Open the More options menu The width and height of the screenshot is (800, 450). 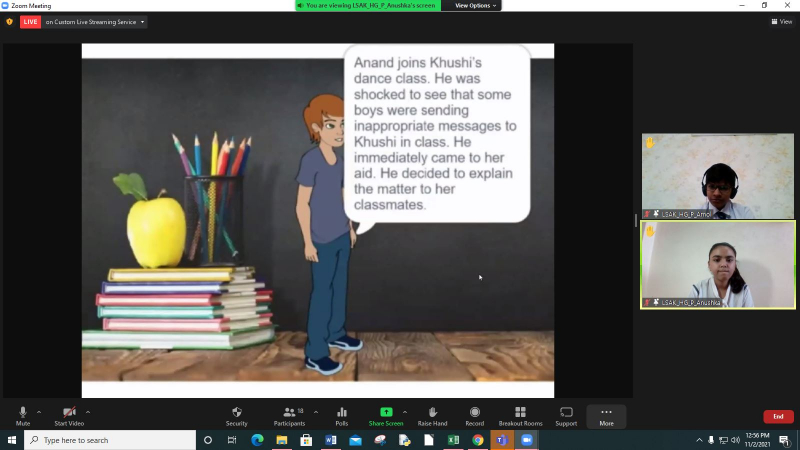point(606,415)
